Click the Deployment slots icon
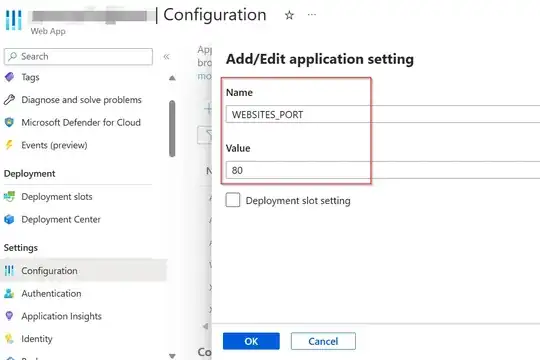540x360 pixels. point(10,197)
